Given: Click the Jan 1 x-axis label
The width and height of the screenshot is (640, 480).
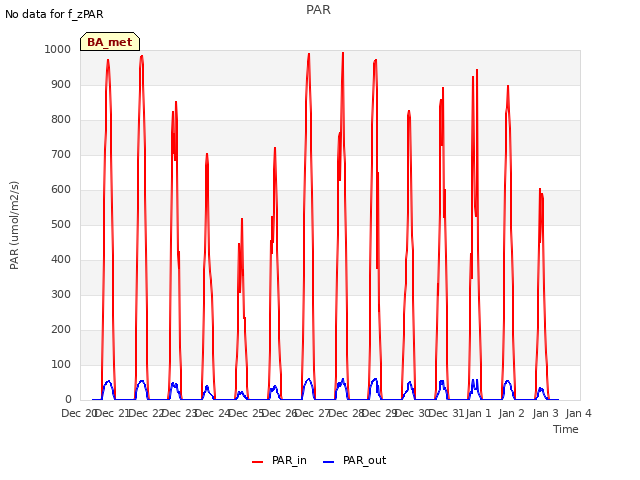Looking at the screenshot, I should click(x=478, y=413).
